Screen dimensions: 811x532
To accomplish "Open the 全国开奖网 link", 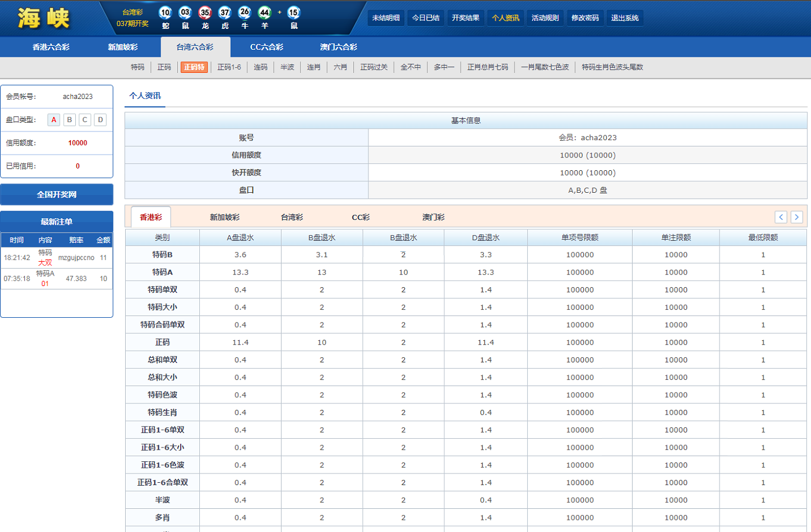I will point(57,195).
